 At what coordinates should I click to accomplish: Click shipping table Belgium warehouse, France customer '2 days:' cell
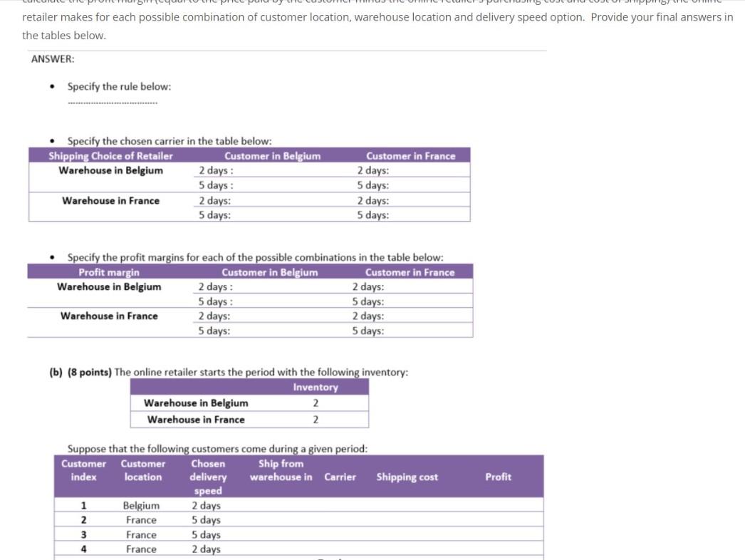[412, 170]
